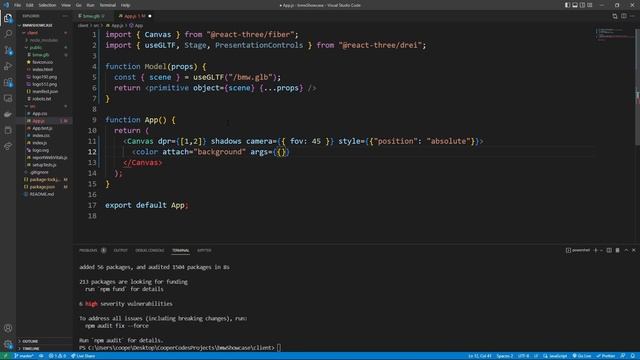
Task: Select the App.js file in Explorer
Action: pos(44,121)
